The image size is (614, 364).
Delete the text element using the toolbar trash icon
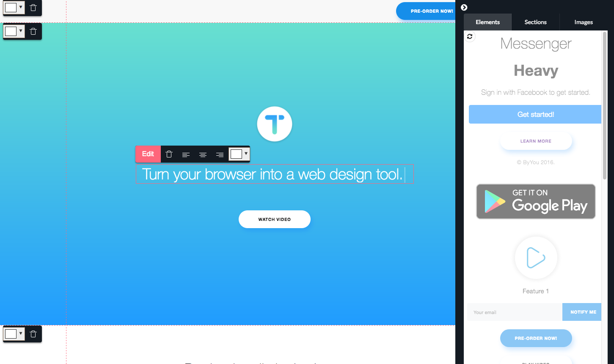point(169,154)
